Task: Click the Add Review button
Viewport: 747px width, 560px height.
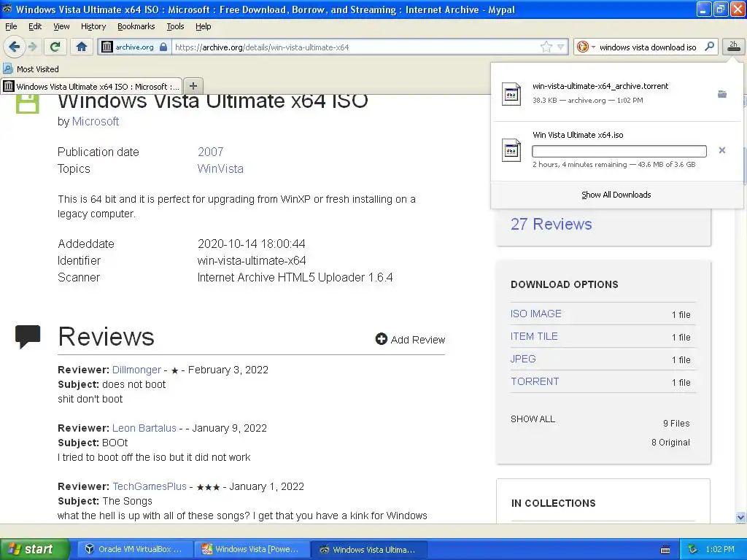Action: click(410, 340)
